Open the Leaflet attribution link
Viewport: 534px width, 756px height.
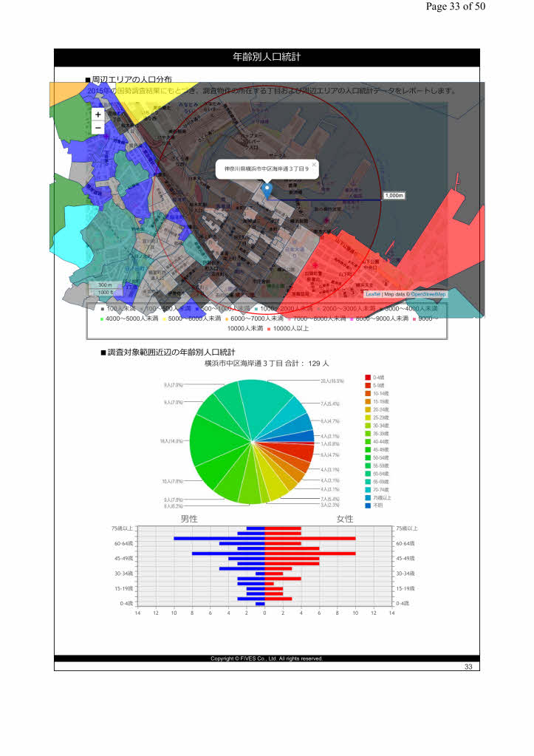[x=372, y=294]
